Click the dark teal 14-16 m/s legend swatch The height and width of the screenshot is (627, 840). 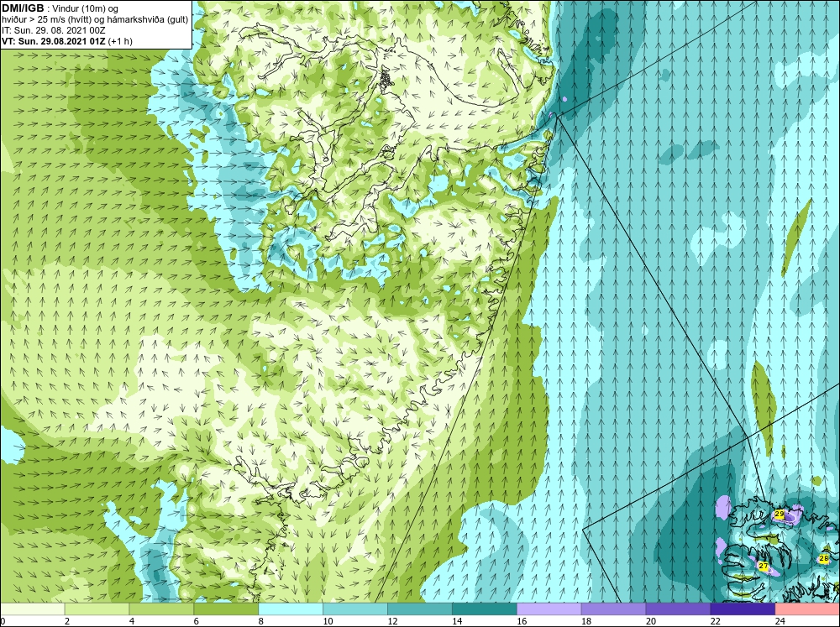(485, 609)
